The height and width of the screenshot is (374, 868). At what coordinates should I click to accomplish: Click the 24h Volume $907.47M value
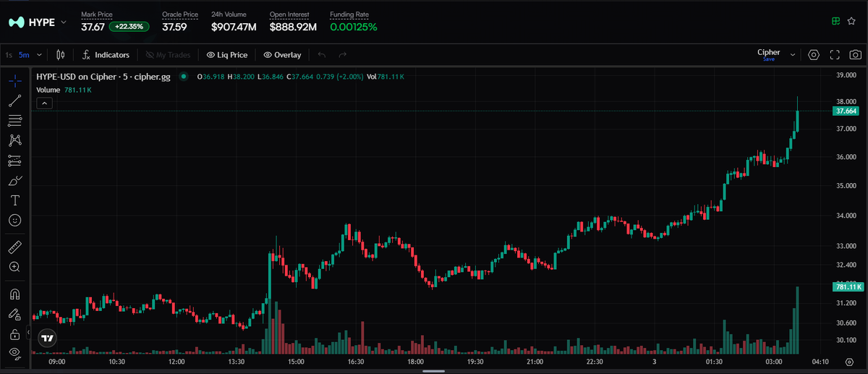pos(234,27)
